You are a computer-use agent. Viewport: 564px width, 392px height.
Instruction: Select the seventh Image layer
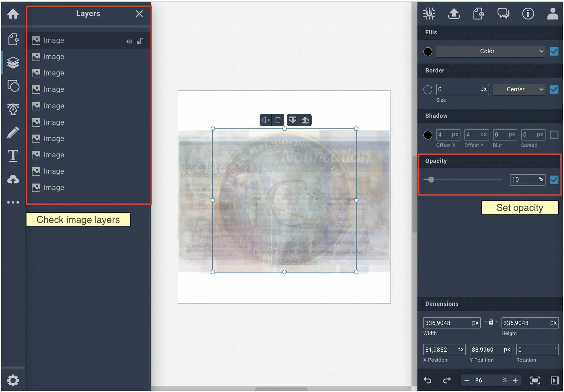click(x=89, y=139)
